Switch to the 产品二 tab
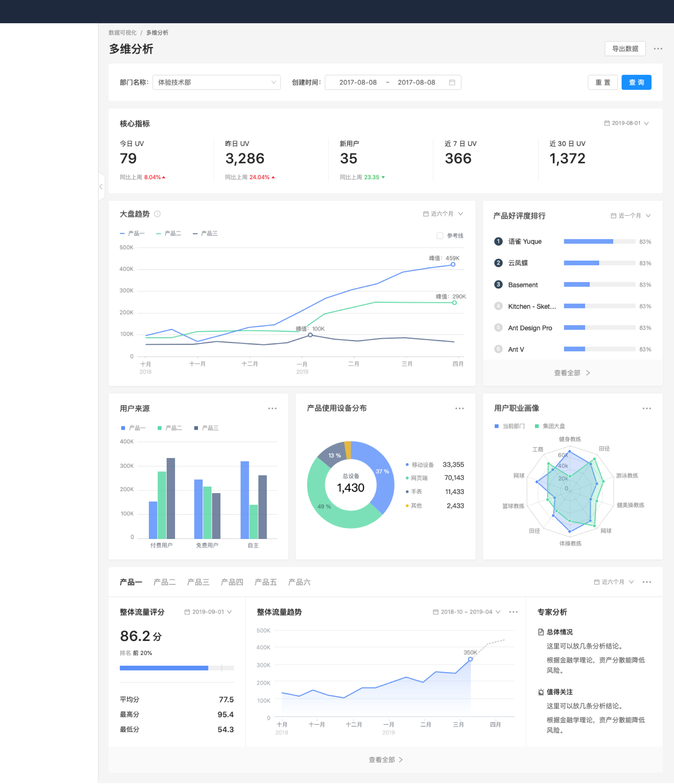The width and height of the screenshot is (674, 784). [x=165, y=582]
